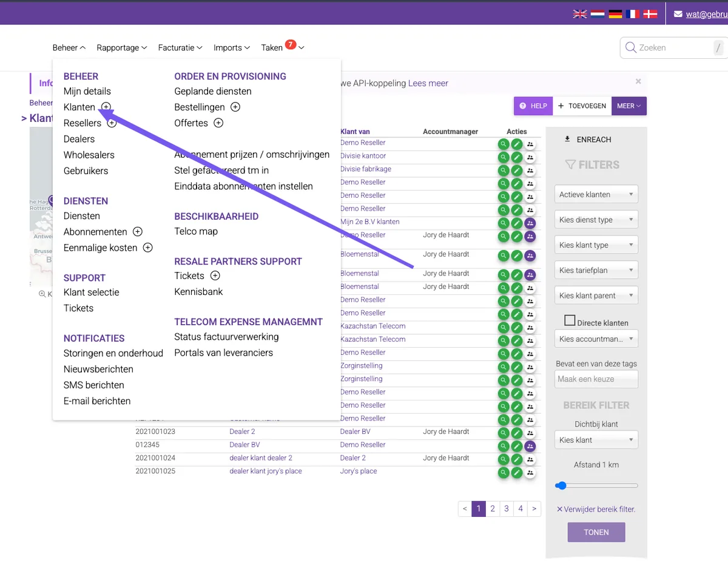
Task: Switch language using the UK flag
Action: click(579, 14)
